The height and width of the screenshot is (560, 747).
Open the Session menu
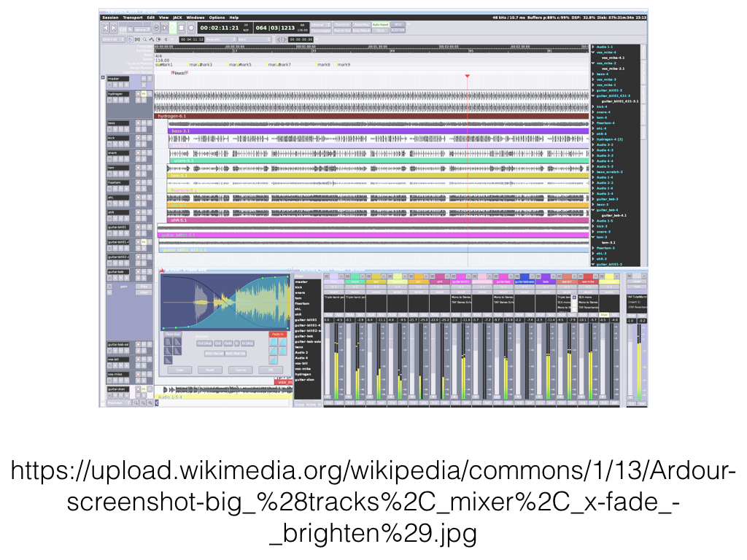point(110,17)
